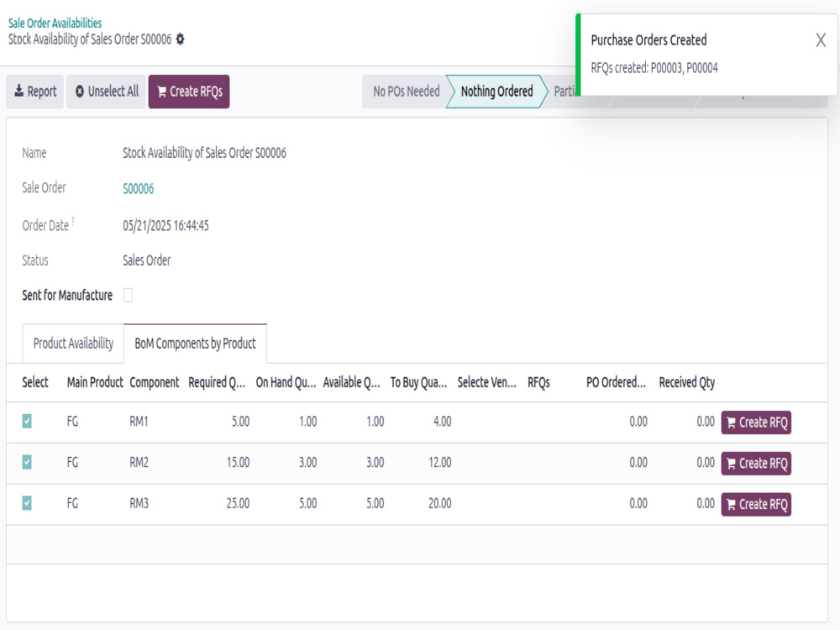Click RM2 component cell
840x630 pixels.
coord(139,462)
